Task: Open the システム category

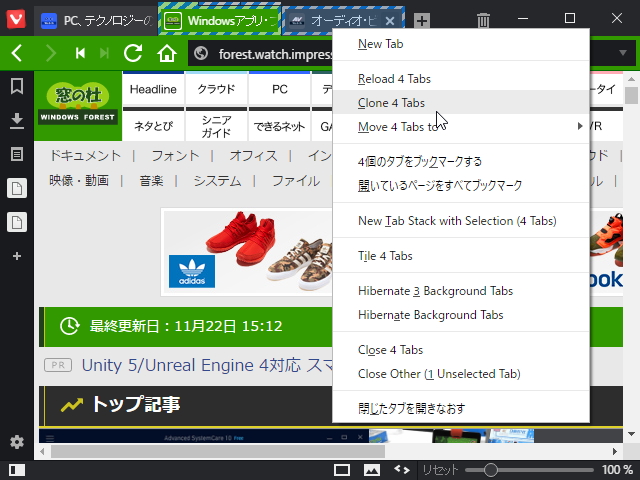Action: click(217, 180)
